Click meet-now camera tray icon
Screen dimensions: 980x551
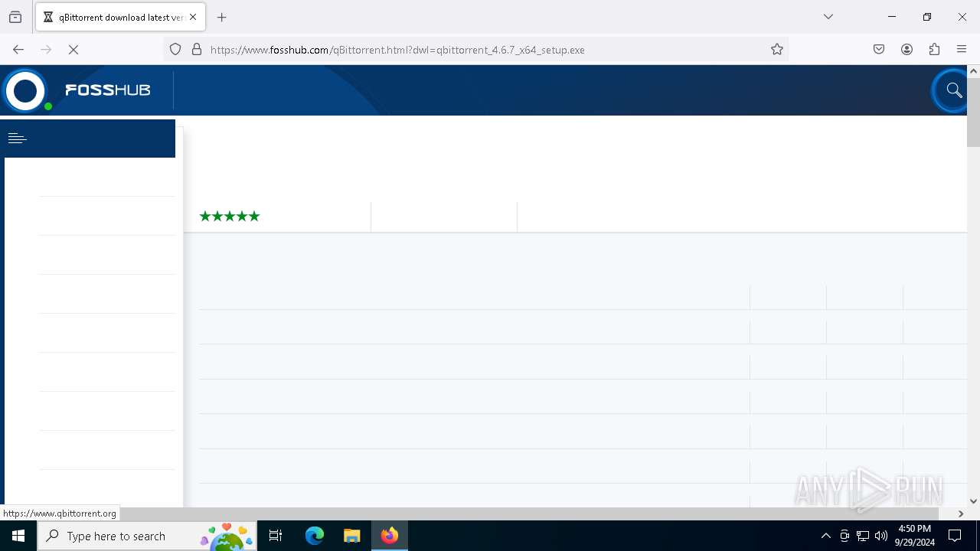click(x=844, y=536)
